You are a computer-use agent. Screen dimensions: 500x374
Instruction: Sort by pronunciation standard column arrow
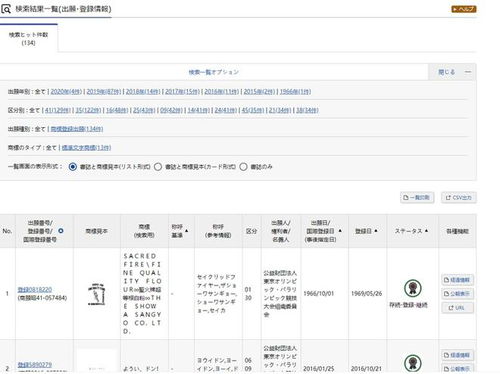click(187, 231)
